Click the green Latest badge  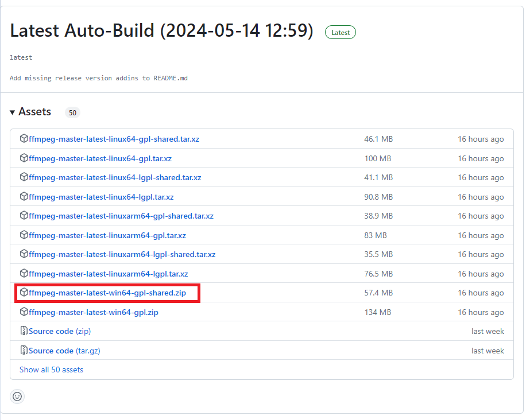[x=341, y=33]
